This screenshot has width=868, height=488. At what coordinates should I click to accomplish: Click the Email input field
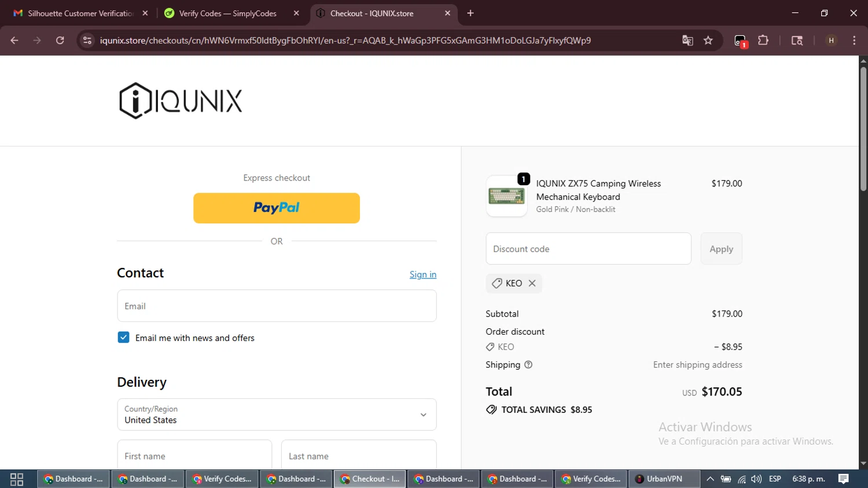tap(277, 306)
